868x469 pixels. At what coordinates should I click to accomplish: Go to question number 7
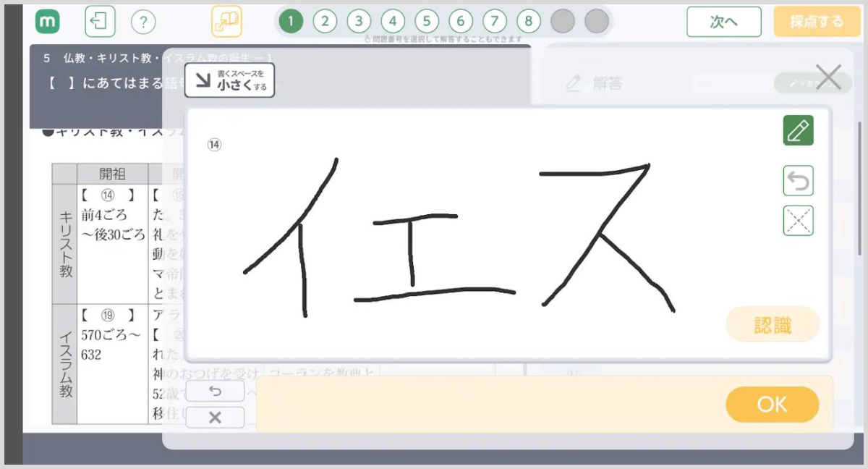pyautogui.click(x=495, y=22)
